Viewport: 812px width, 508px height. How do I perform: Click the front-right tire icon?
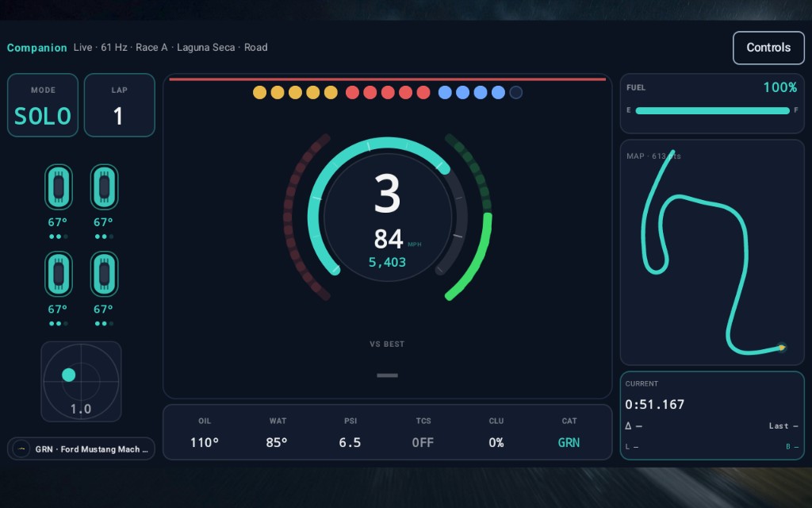coord(104,187)
